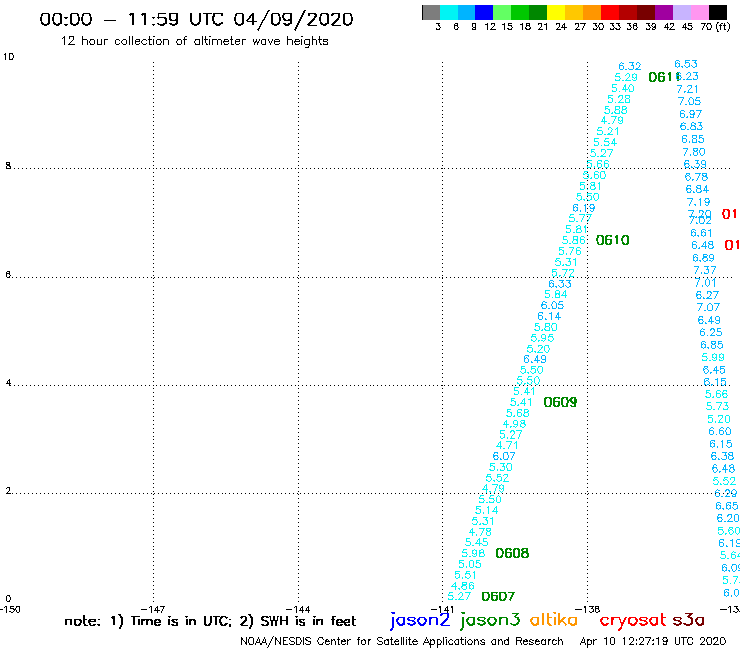Select the yellow legend swatch
Image resolution: width=740 pixels, height=650 pixels.
click(556, 12)
